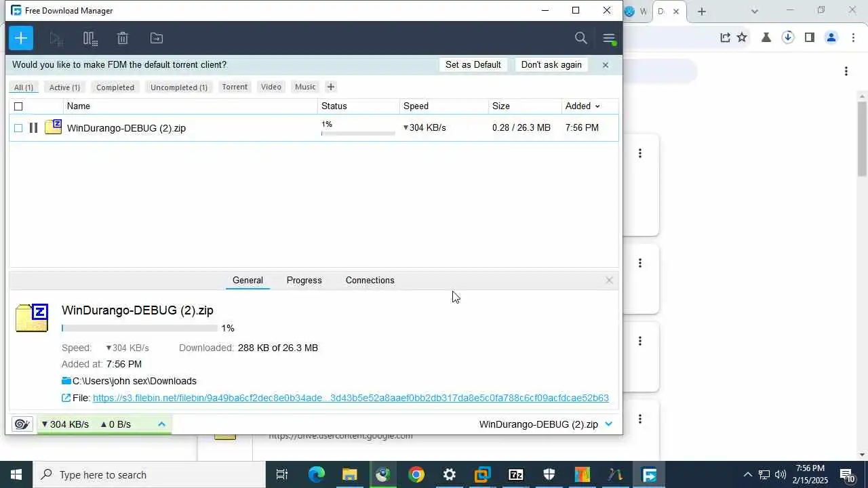
Task: Click the 304 KB/s download speed indicator
Action: pyautogui.click(x=65, y=424)
